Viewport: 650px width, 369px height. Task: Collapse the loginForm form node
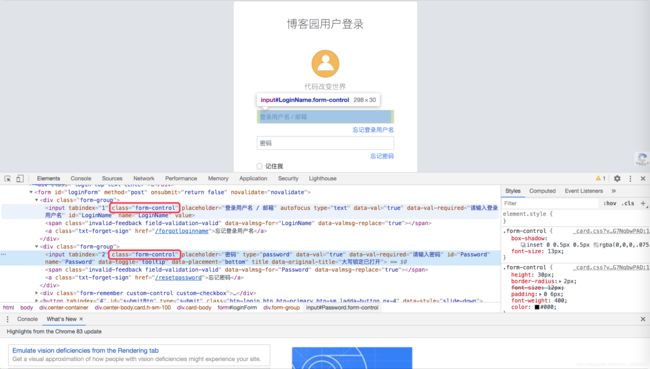coord(31,192)
